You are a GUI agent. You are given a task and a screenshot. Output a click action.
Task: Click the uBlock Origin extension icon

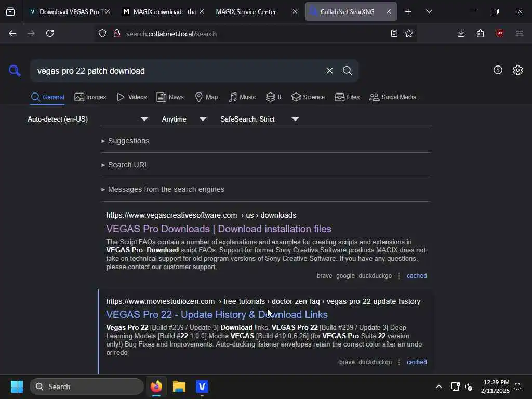[500, 33]
